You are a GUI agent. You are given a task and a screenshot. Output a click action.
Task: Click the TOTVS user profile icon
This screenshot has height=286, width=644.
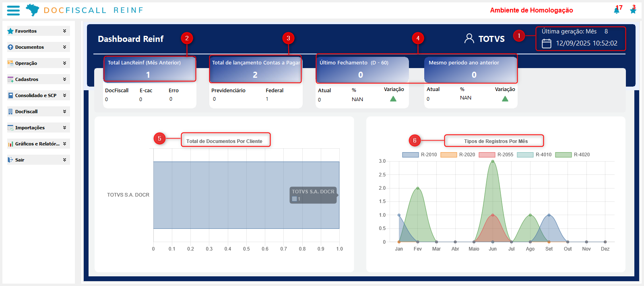[x=469, y=39]
